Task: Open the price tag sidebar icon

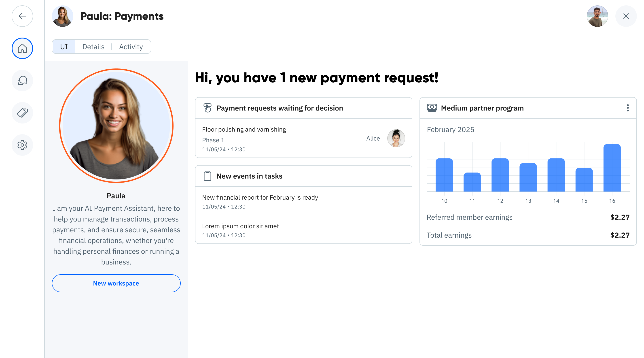Action: (22, 113)
